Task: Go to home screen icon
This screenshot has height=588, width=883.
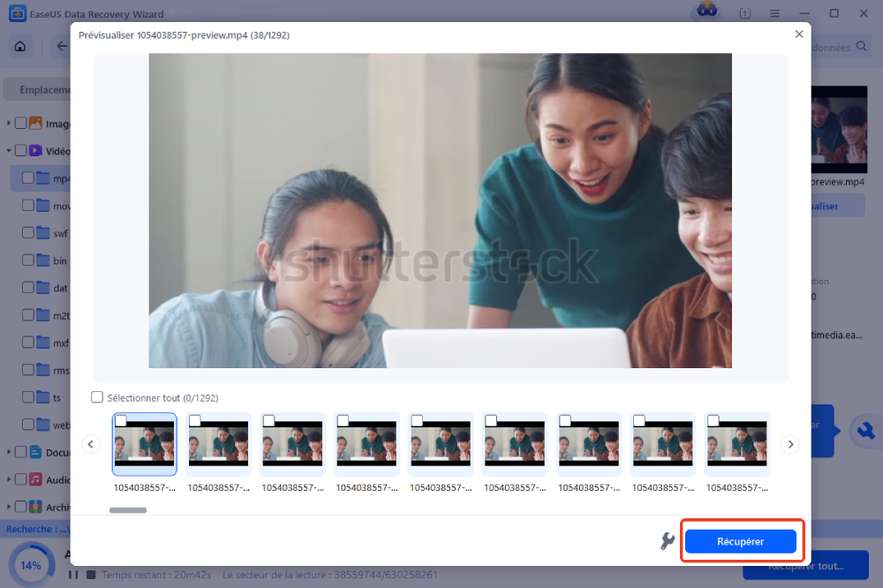Action: coord(20,47)
